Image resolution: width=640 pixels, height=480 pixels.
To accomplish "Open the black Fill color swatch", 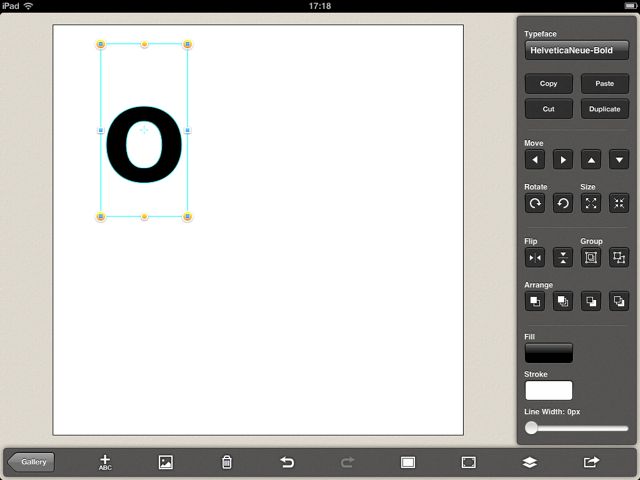I will [x=549, y=353].
